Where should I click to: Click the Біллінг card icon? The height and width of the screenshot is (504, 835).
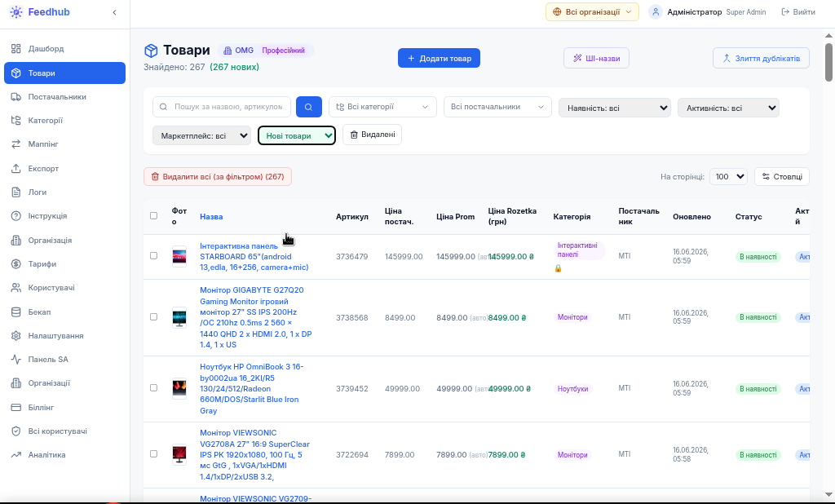coord(16,408)
